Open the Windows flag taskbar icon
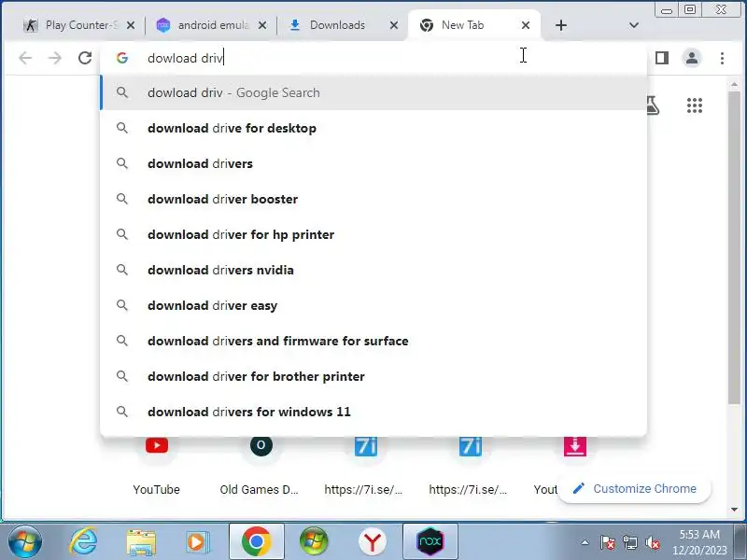Screen dimensions: 747x560 coord(314,541)
